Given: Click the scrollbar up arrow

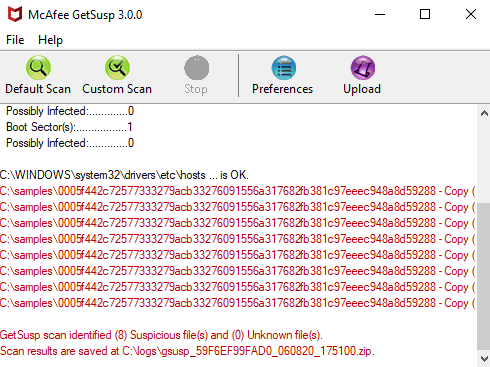Looking at the screenshot, I should [x=484, y=113].
